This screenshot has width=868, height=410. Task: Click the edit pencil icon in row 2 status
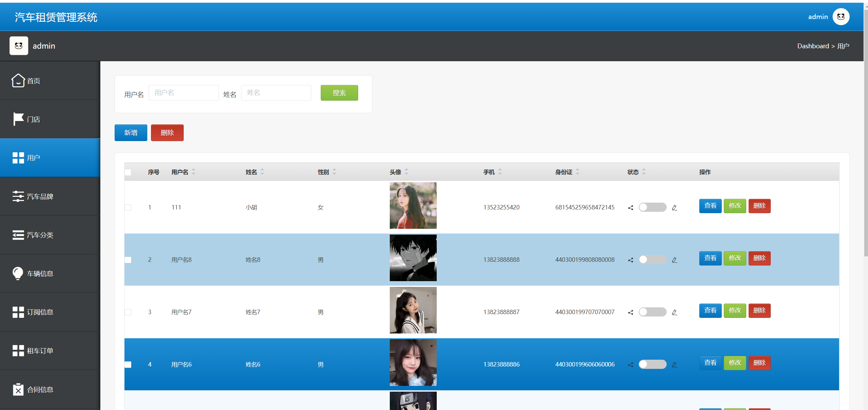[674, 260]
